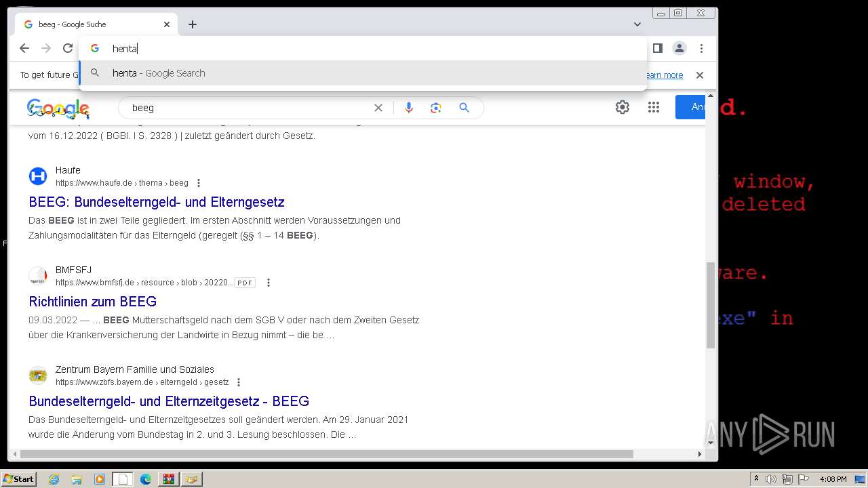The width and height of the screenshot is (868, 488).
Task: Click the scroll right arrow
Action: 700,454
